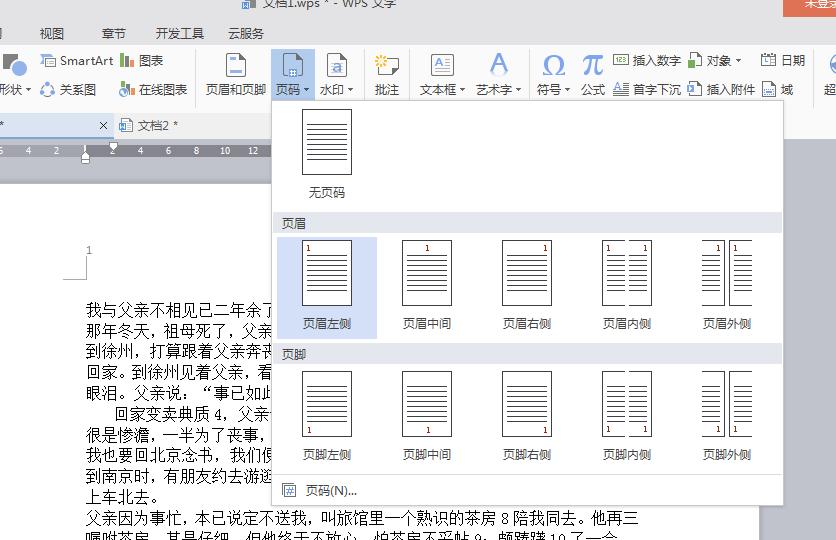The width and height of the screenshot is (836, 540).
Task: Open the symbol (符号) dropdown
Action: coord(553,75)
